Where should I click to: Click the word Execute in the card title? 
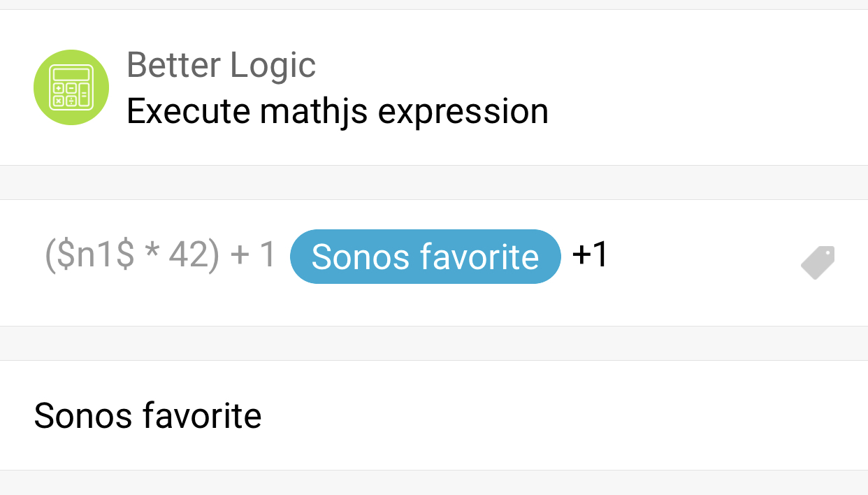point(188,111)
